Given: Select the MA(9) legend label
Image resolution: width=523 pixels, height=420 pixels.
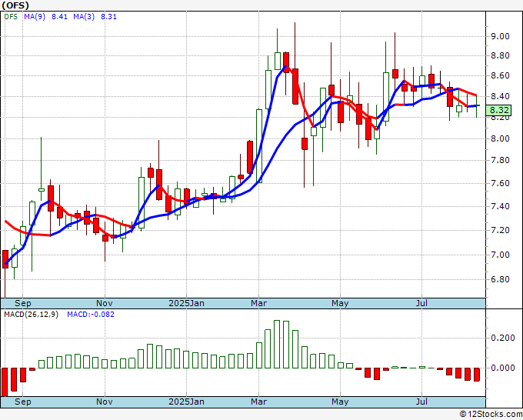Looking at the screenshot, I should [x=35, y=17].
